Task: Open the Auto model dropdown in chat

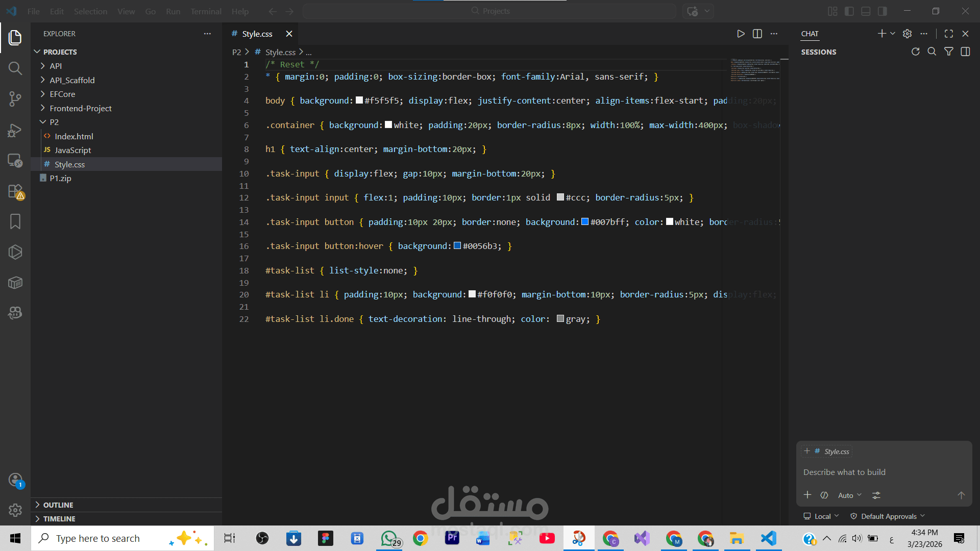Action: 849,495
